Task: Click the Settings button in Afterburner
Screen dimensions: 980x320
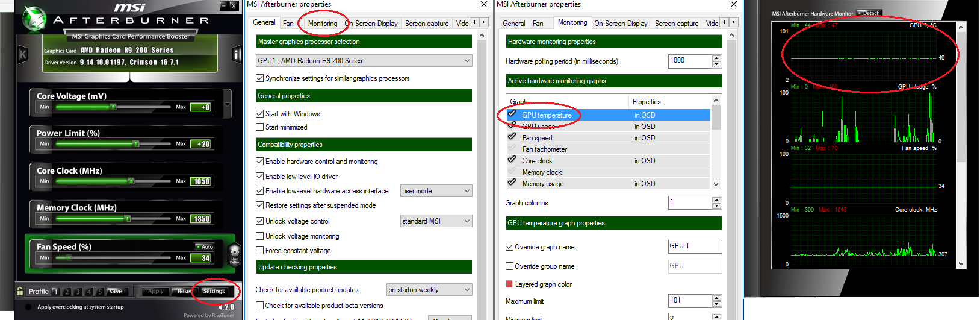Action: click(214, 291)
